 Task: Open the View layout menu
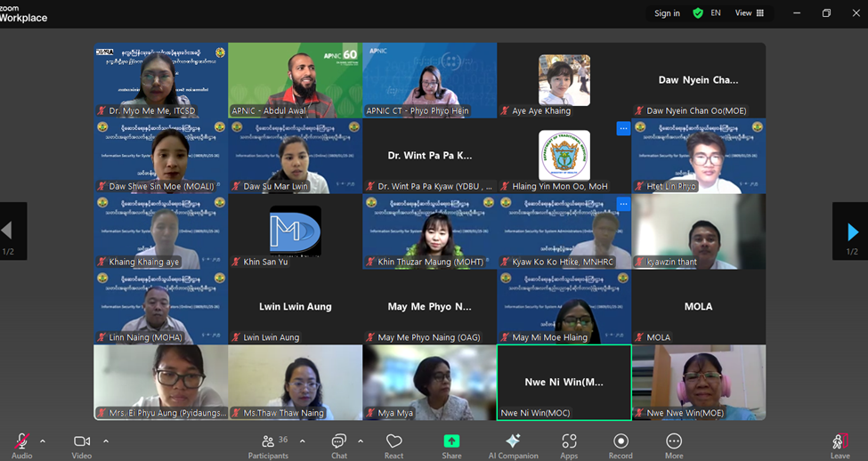749,13
